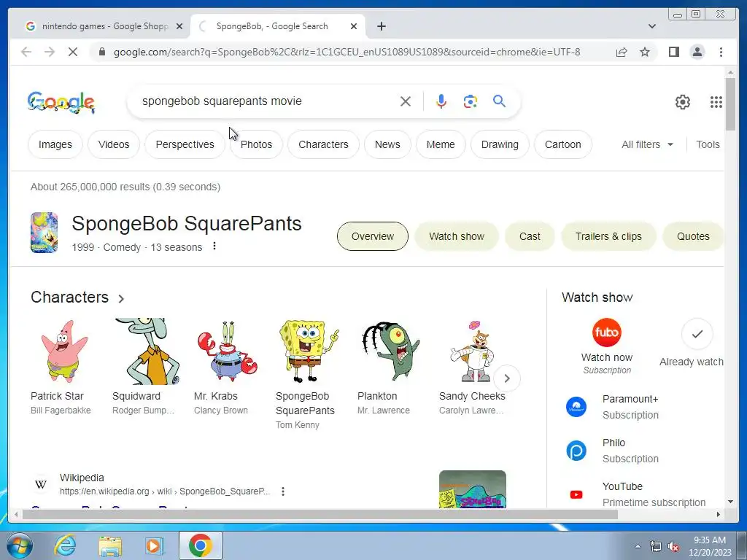Launch Internet Explorer from taskbar

64,545
